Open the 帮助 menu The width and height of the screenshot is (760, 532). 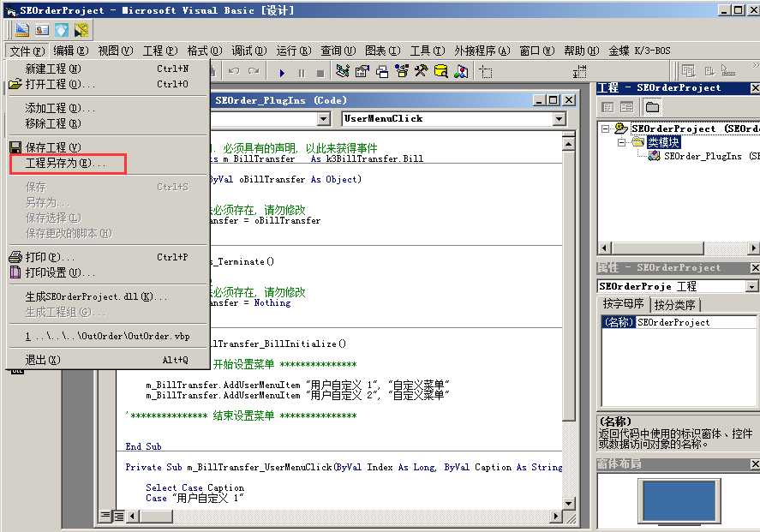pos(581,51)
